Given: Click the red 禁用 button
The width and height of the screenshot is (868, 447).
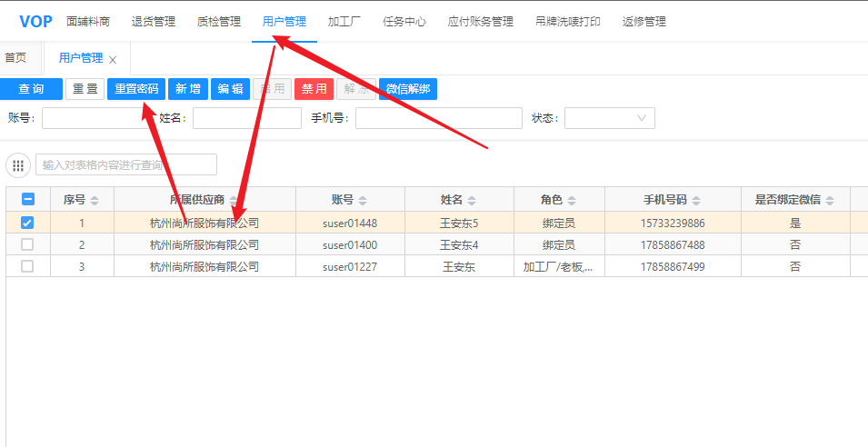Looking at the screenshot, I should coord(314,89).
